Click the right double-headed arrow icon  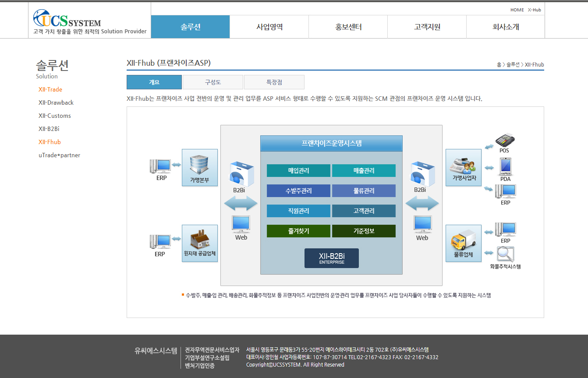pos(422,203)
